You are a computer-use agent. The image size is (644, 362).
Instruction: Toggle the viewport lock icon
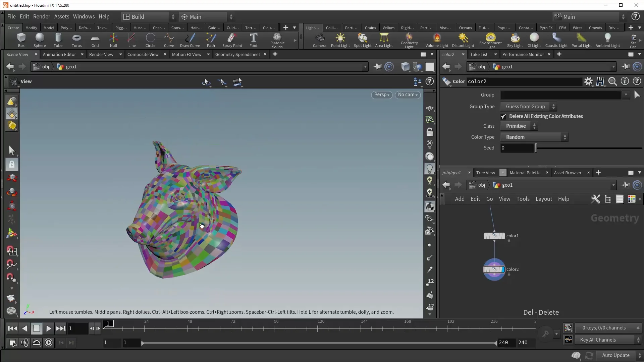[430, 132]
